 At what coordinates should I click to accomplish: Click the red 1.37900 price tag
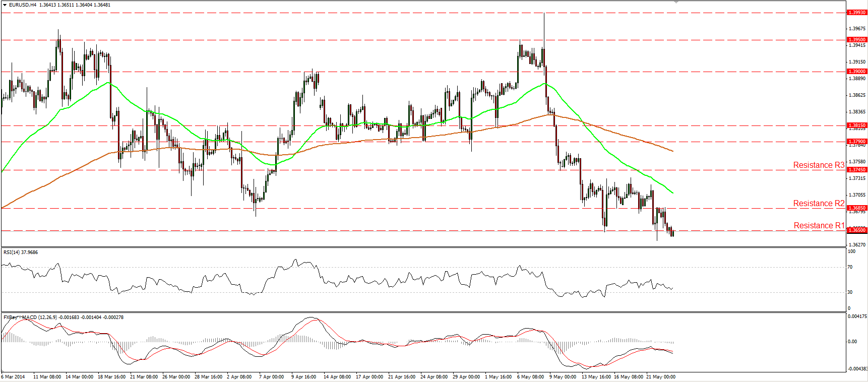click(x=857, y=141)
